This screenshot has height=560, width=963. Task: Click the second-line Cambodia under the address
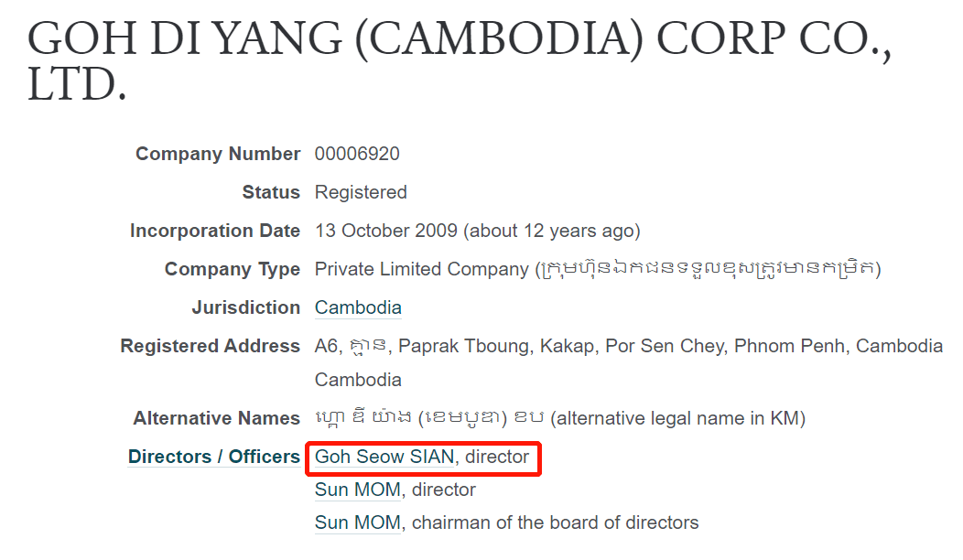point(358,380)
